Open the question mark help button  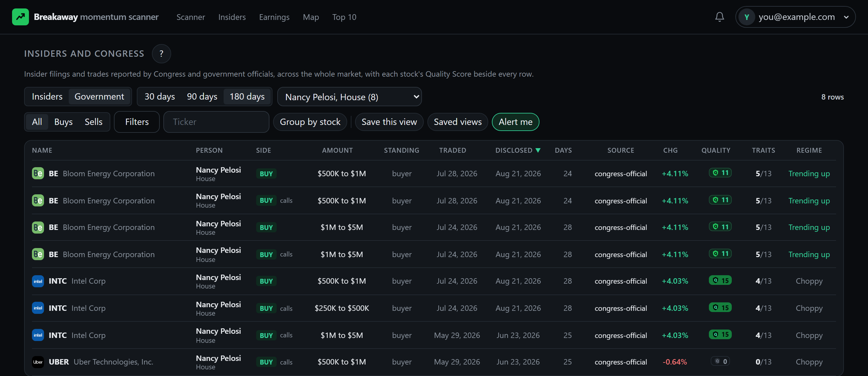pyautogui.click(x=162, y=54)
